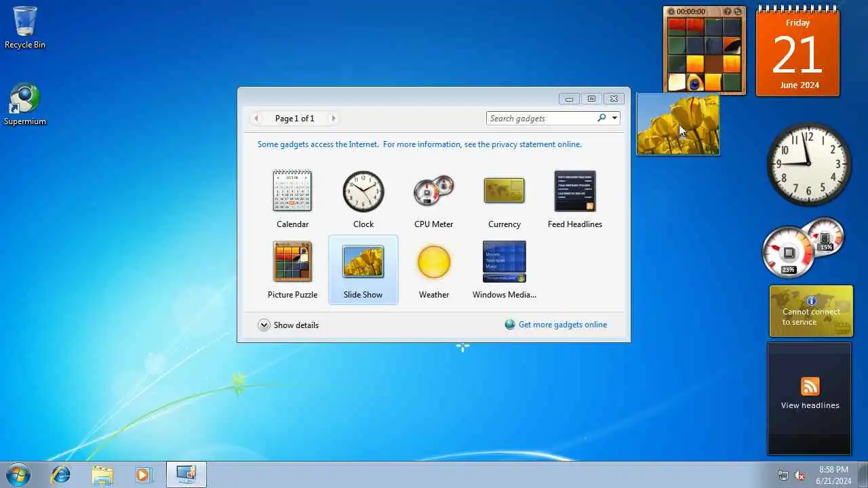Image resolution: width=868 pixels, height=488 pixels.
Task: Open the Recycle Bin desktop icon
Action: coord(25,28)
